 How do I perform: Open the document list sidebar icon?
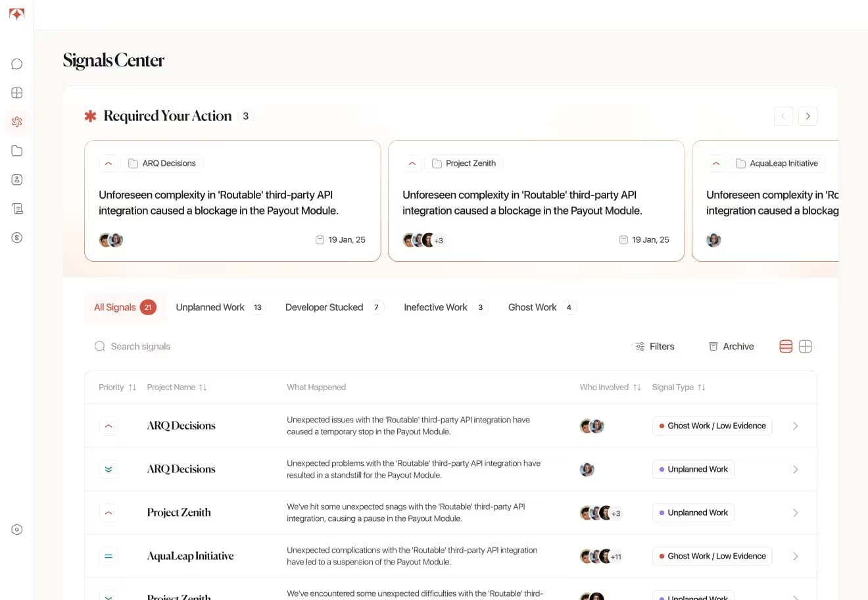[17, 209]
